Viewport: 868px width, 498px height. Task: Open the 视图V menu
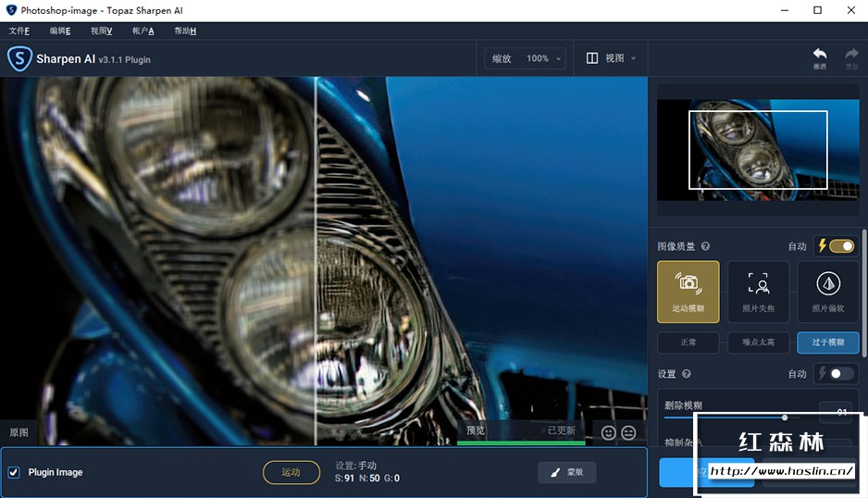click(101, 31)
